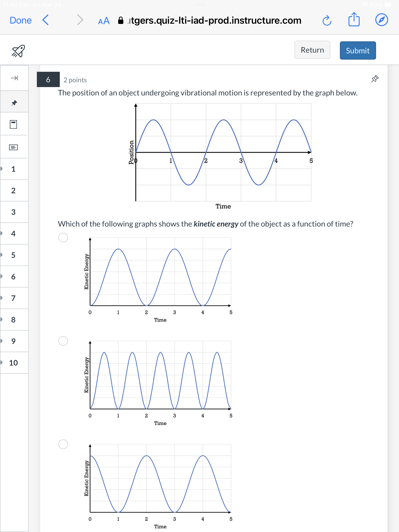Jump to question 10 in sidebar
Viewport: 399px width, 532px height.
click(x=13, y=363)
